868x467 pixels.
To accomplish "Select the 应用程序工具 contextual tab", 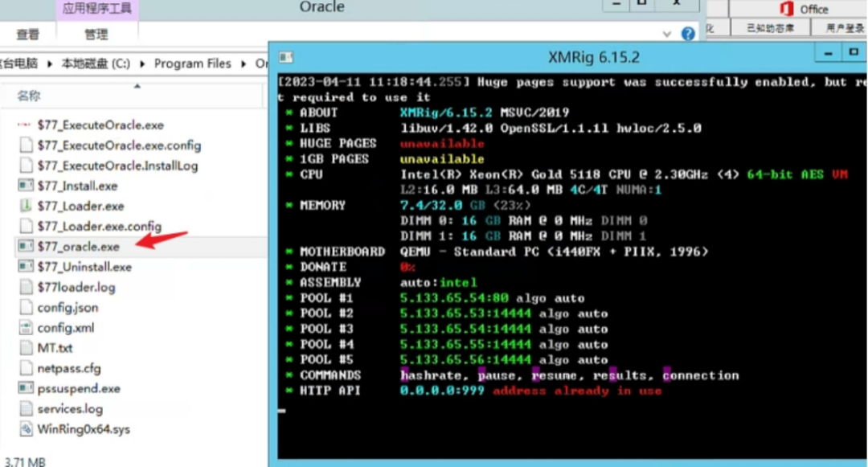I will pos(96,8).
